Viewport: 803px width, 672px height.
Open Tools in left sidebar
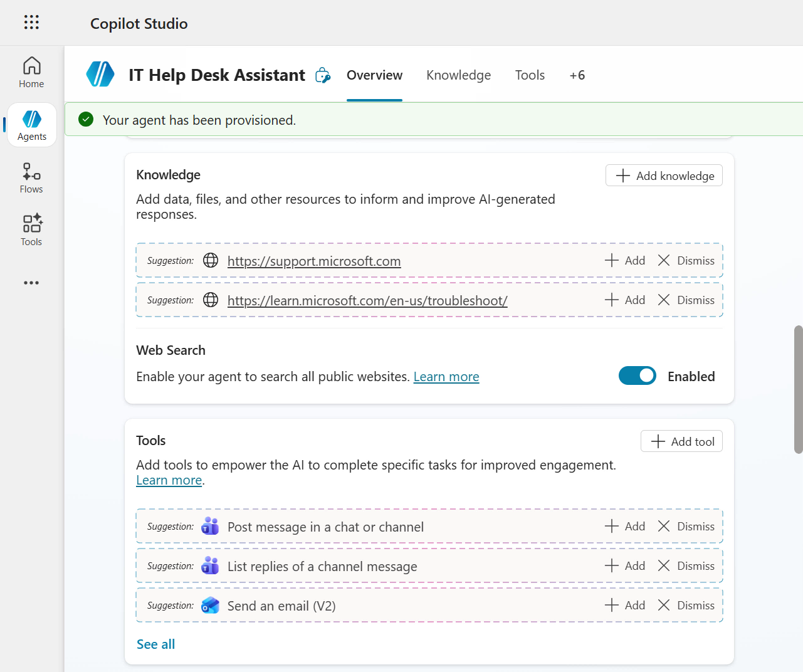(31, 231)
